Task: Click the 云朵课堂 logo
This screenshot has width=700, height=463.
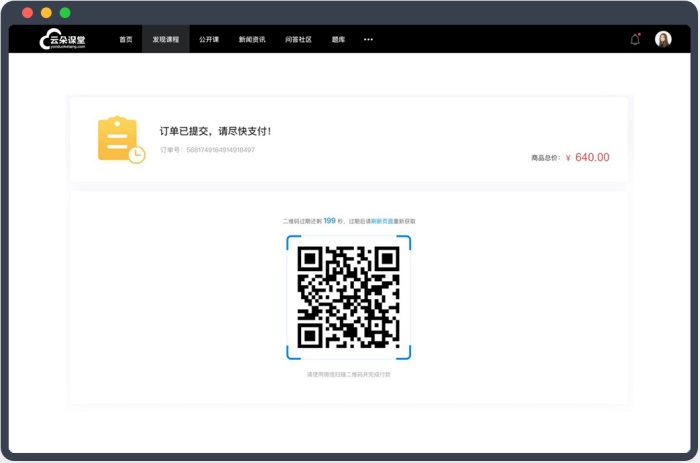Action: 62,39
